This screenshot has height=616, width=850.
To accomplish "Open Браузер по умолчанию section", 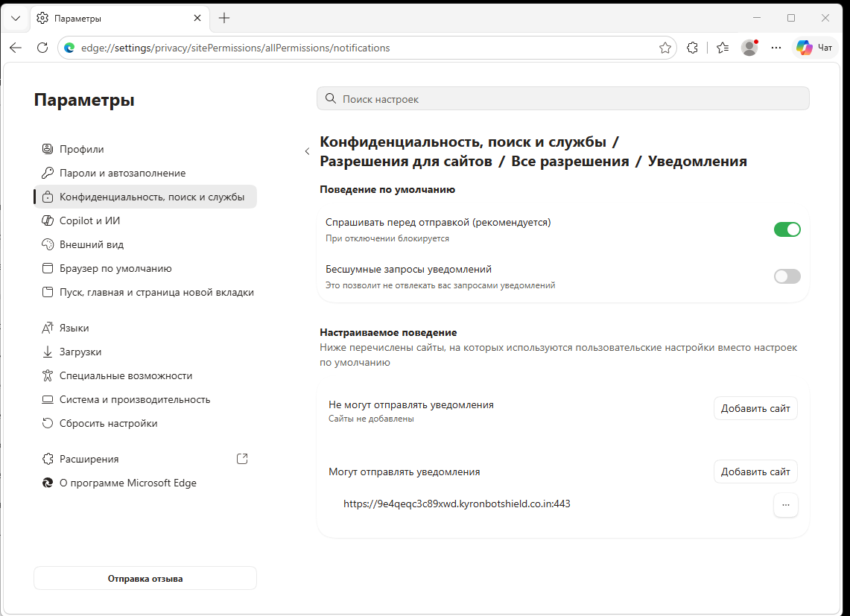I will click(x=145, y=268).
